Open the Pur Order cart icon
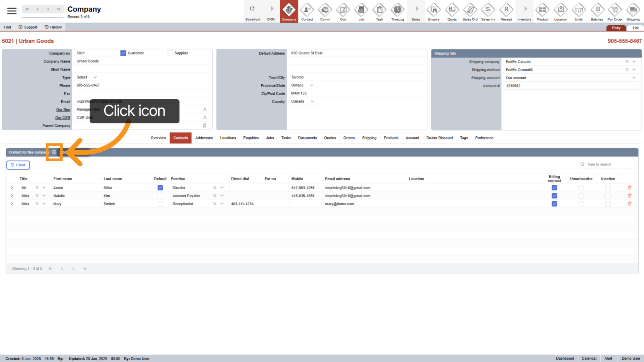Viewport: 644px width, 362px height. [x=614, y=10]
